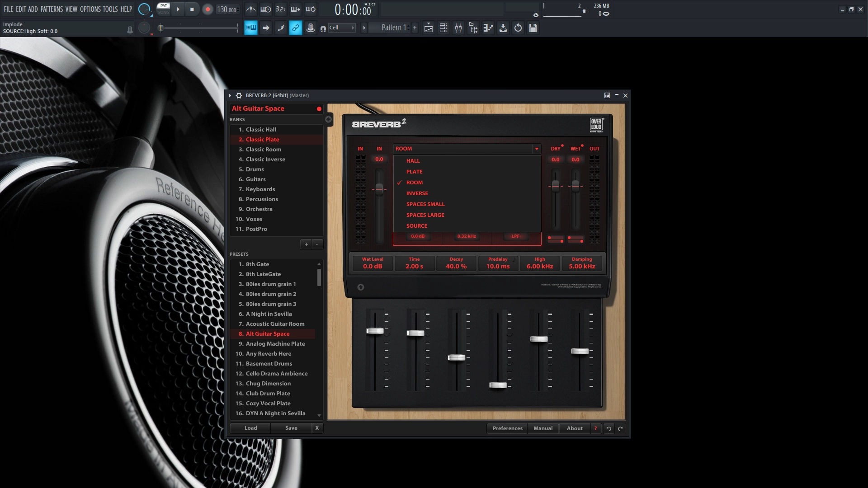Select INVERSE reverb algorithm

click(467, 193)
